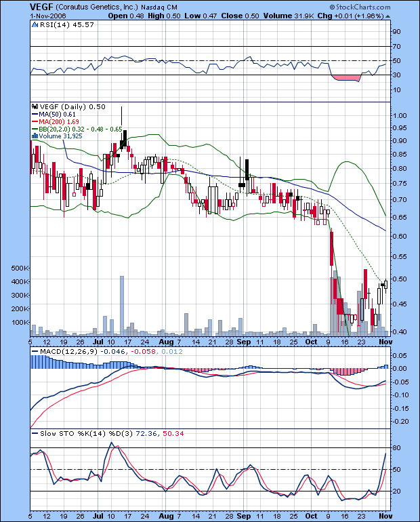Click the MACD(12,26,9) label
This screenshot has height=522, width=420.
[69, 352]
